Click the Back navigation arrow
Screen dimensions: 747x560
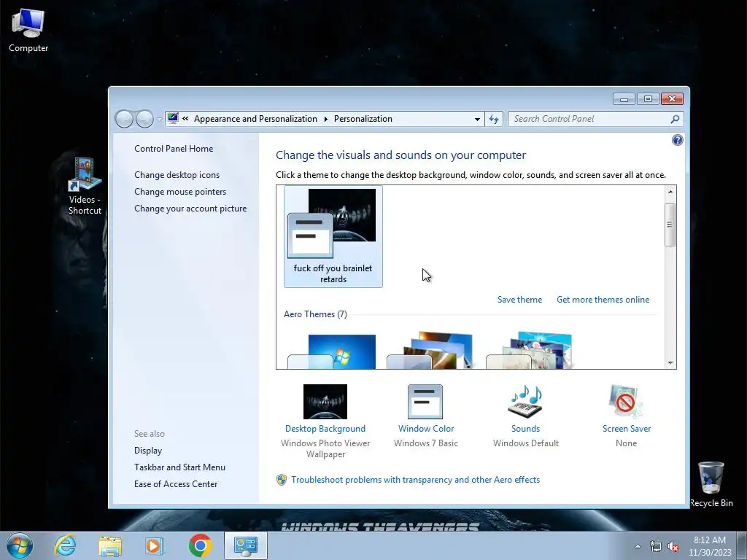[124, 119]
